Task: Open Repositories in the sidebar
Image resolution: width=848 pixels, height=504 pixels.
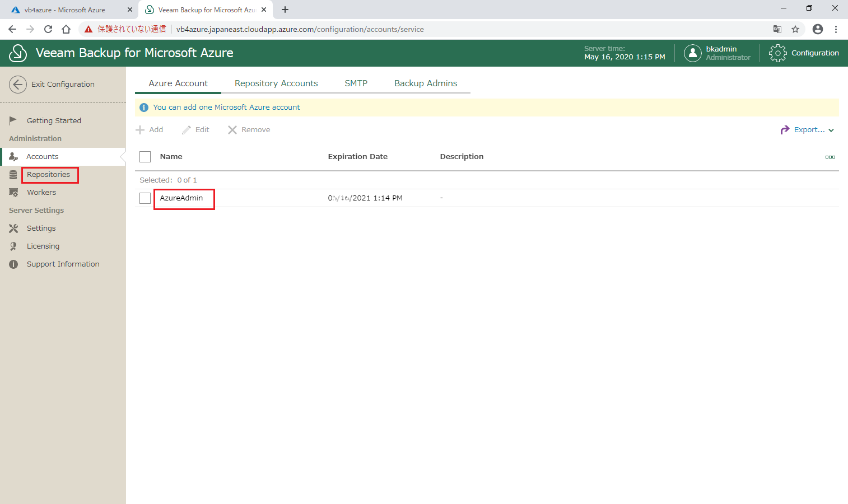Action: 48,175
